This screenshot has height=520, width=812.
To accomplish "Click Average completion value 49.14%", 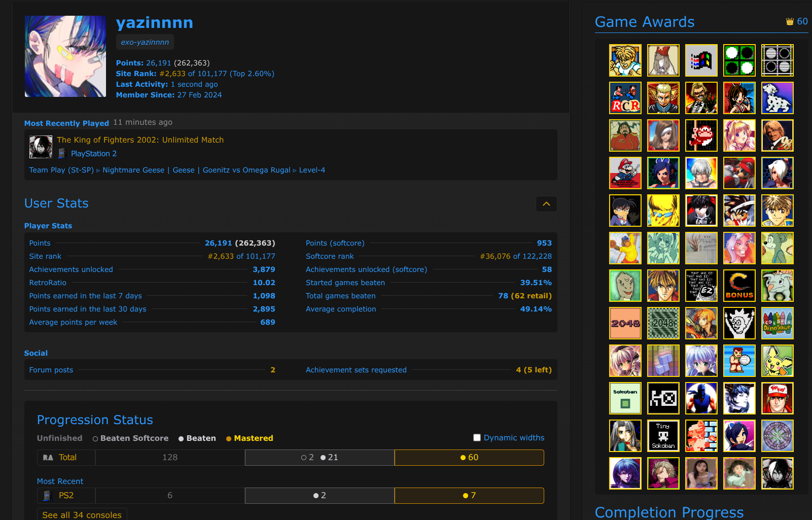I will click(x=536, y=309).
